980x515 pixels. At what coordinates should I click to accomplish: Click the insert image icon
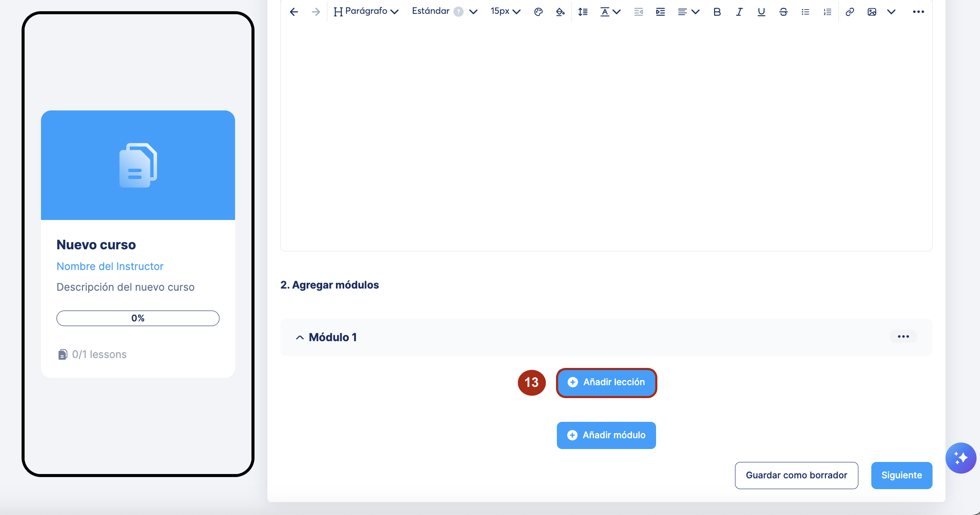point(872,12)
